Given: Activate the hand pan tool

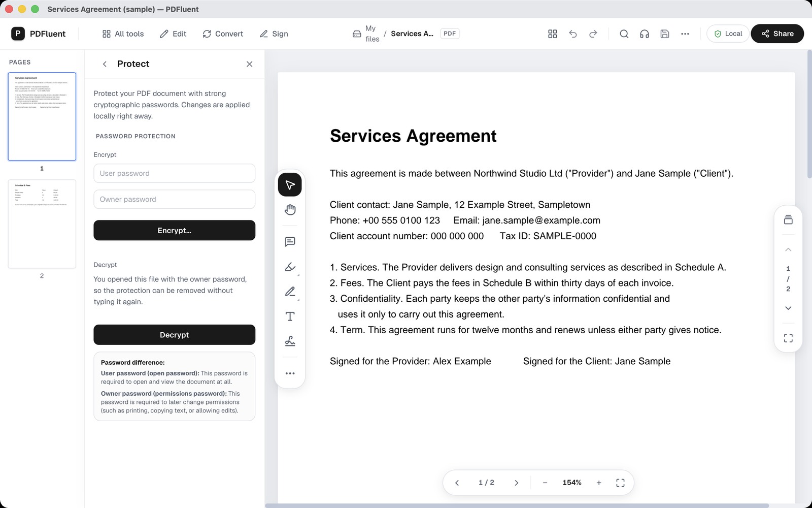Looking at the screenshot, I should (290, 210).
